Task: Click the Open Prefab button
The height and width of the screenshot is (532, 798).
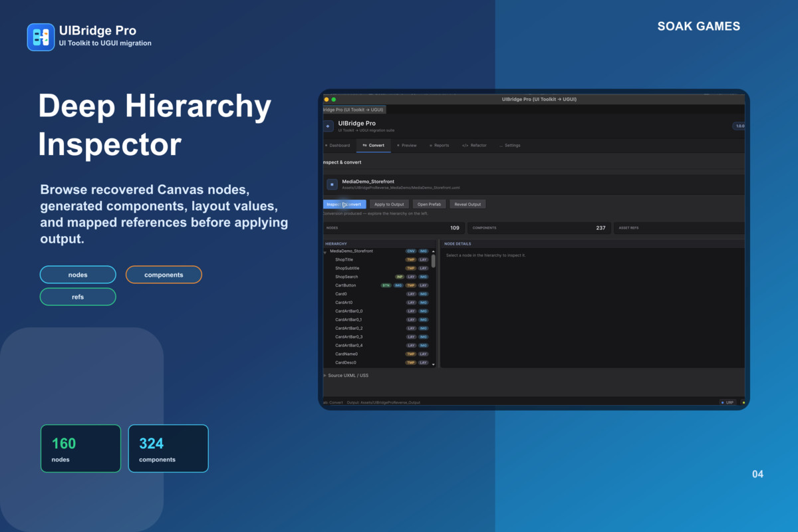Action: click(430, 204)
